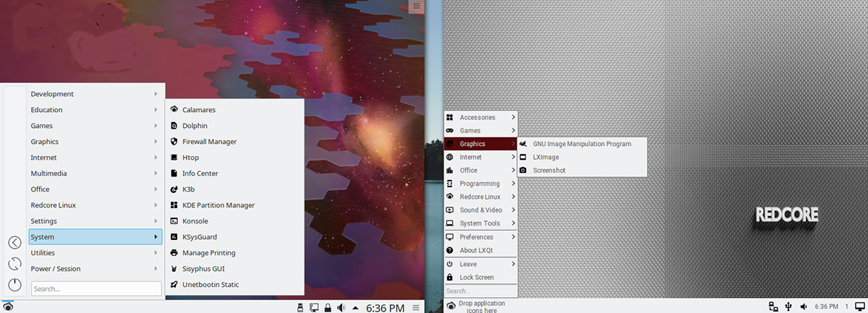Expand the Development category arrow
868x313 pixels.
(x=156, y=94)
